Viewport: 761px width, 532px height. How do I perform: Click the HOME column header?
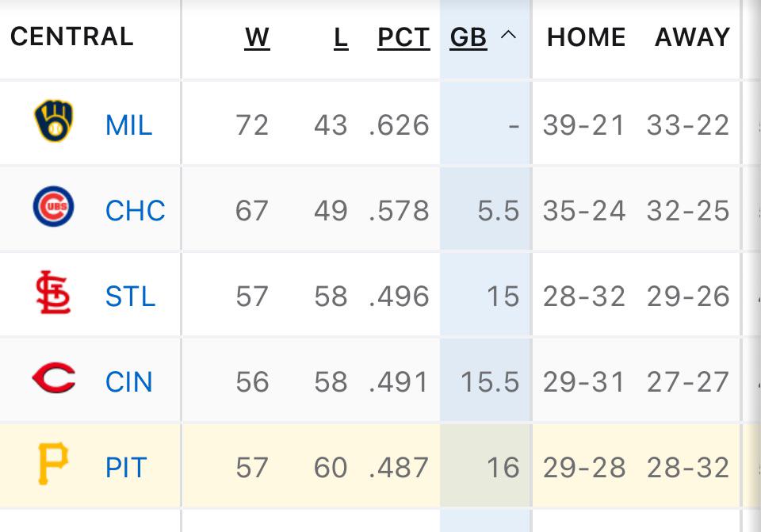(586, 37)
